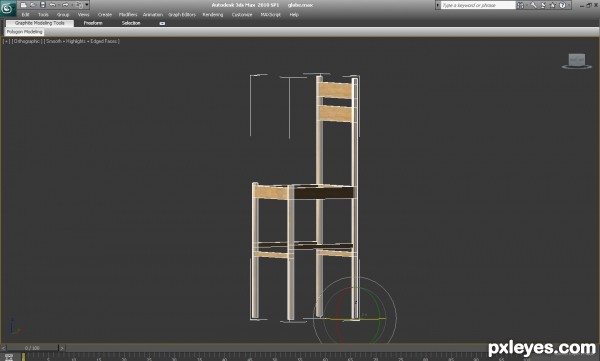Open Mini Curve Editor icon beside the track bar
This screenshot has width=600, height=361.
tap(9, 357)
